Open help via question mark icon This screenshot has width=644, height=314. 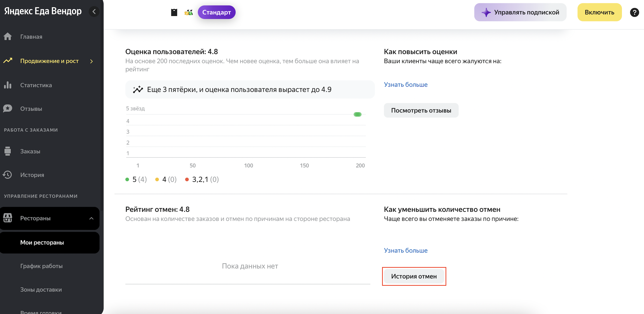click(634, 12)
